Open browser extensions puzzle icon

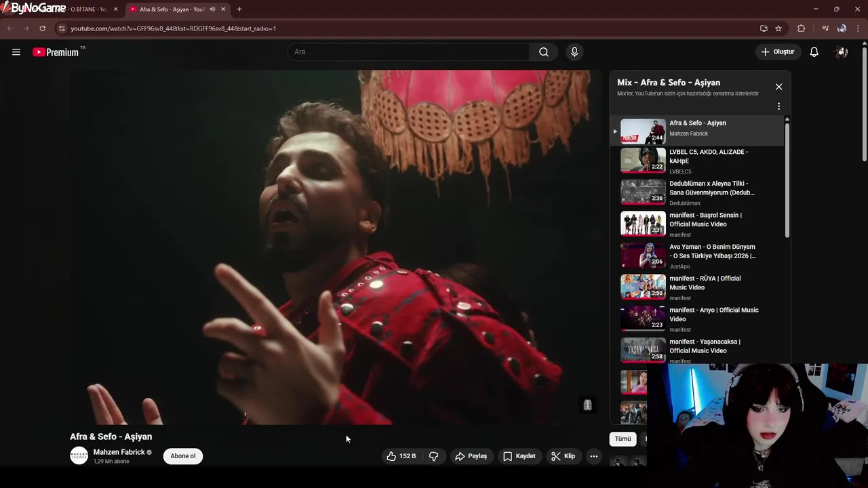[802, 28]
